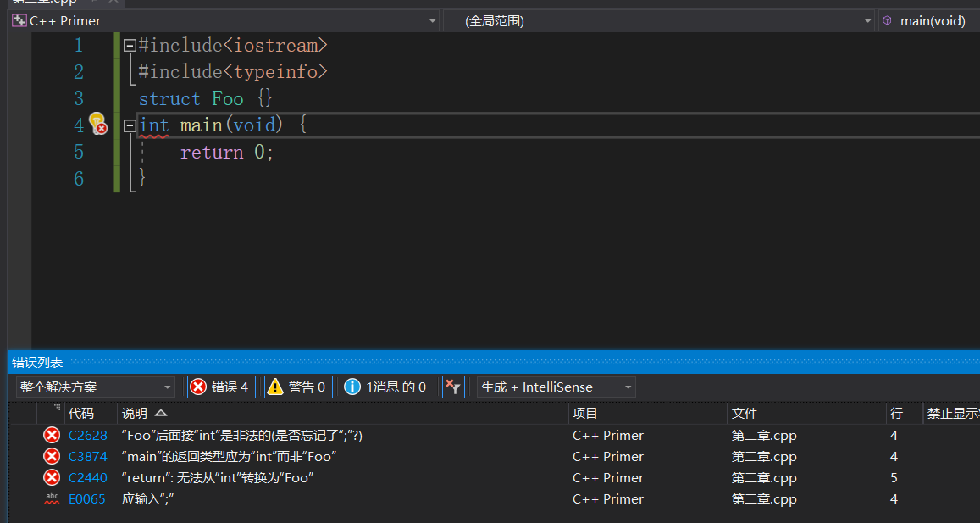Open the 整个解决方案 filter dropdown
This screenshot has width=980, height=523.
pyautogui.click(x=95, y=387)
